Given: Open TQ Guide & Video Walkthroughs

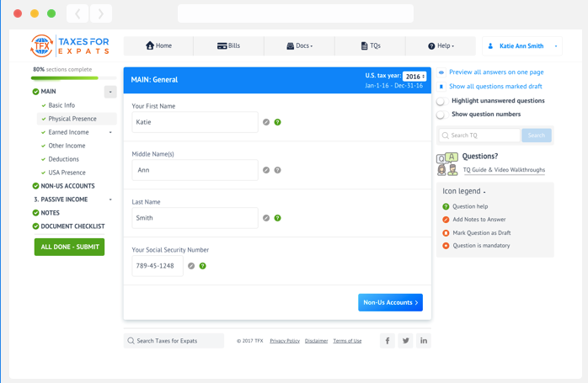Looking at the screenshot, I should pos(504,170).
